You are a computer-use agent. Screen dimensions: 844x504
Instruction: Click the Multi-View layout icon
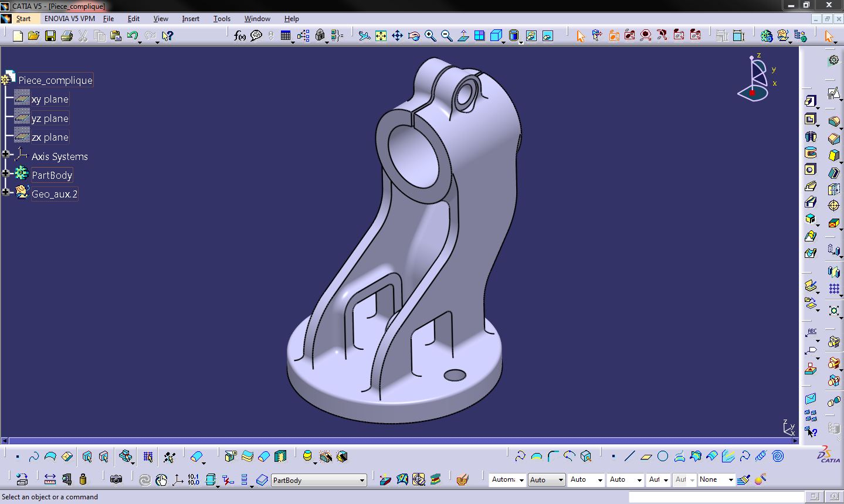tap(479, 36)
